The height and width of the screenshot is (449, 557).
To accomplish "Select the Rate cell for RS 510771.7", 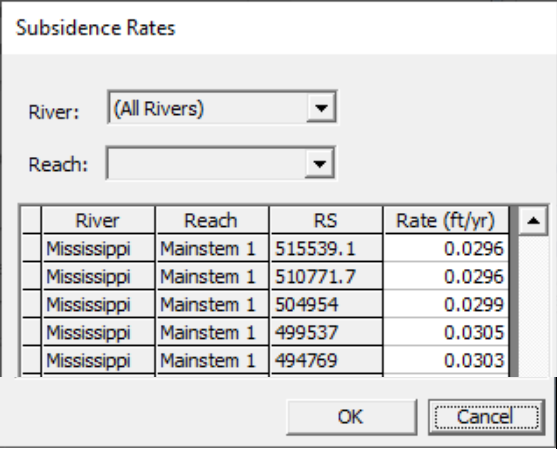I will [446, 276].
